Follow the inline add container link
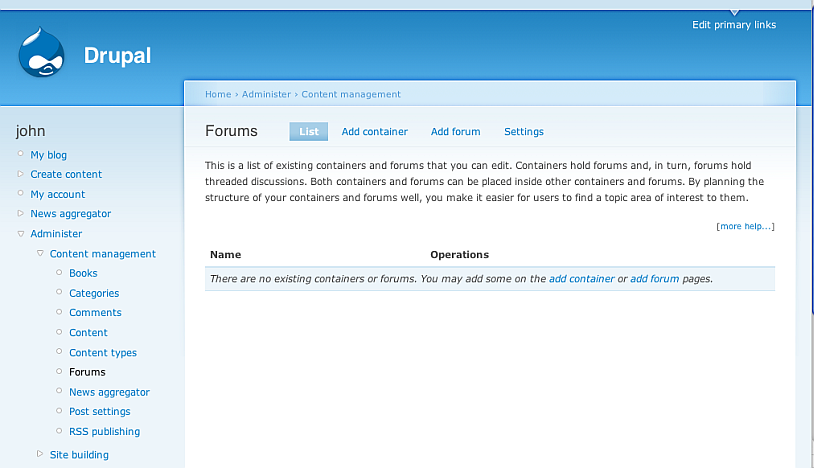This screenshot has height=468, width=814. pyautogui.click(x=581, y=279)
